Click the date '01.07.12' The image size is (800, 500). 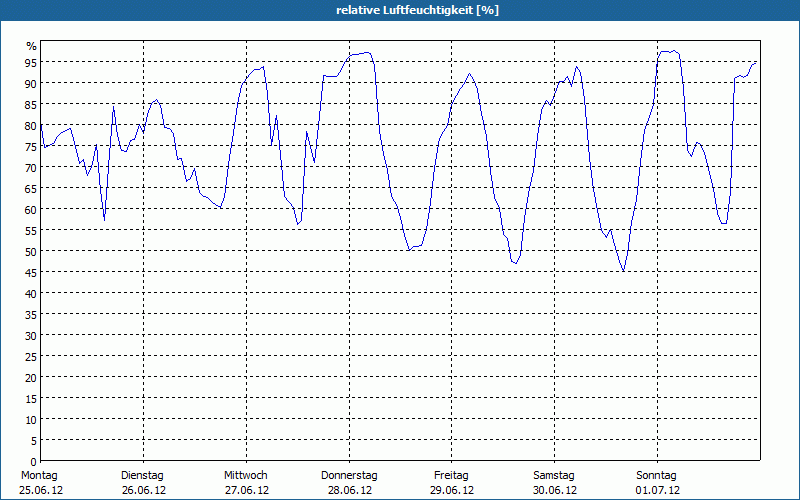(658, 491)
